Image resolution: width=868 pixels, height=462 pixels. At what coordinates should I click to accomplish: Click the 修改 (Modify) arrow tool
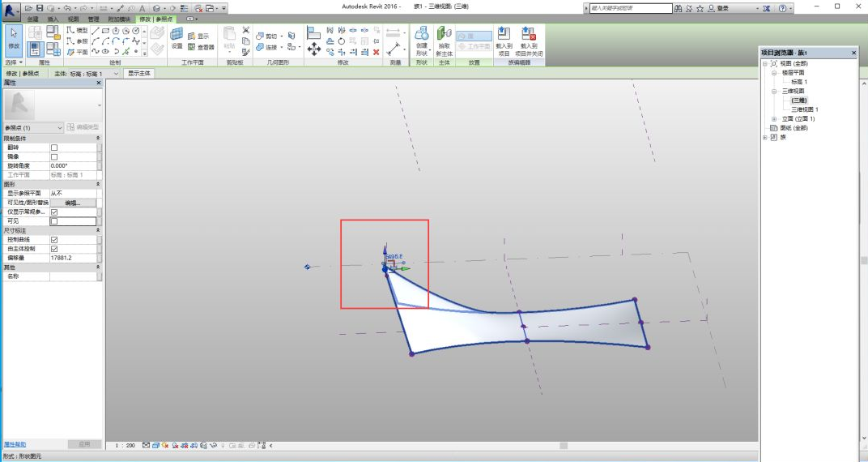(x=14, y=37)
